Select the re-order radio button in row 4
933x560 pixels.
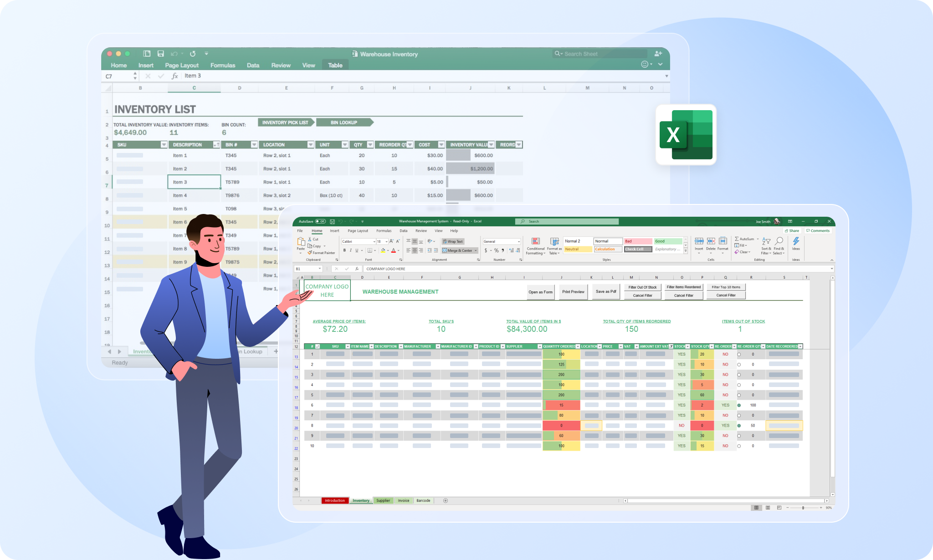click(x=739, y=385)
